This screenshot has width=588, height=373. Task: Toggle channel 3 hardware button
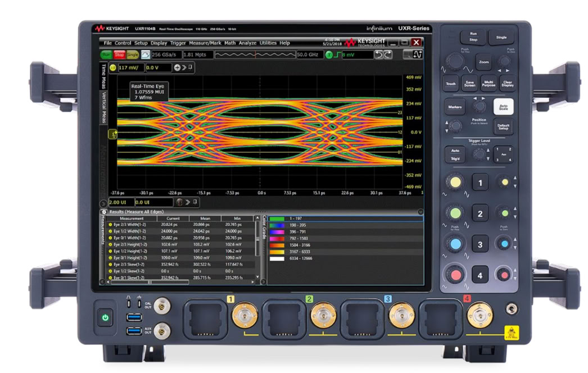tap(480, 244)
